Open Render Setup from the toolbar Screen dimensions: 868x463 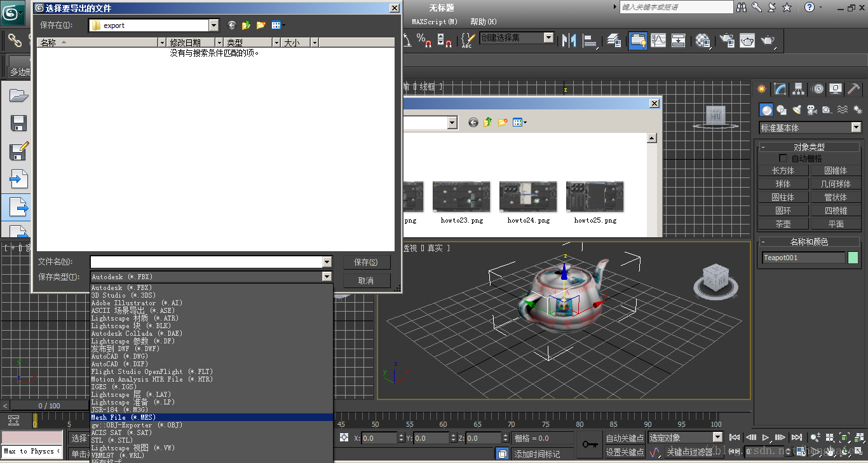coord(726,41)
